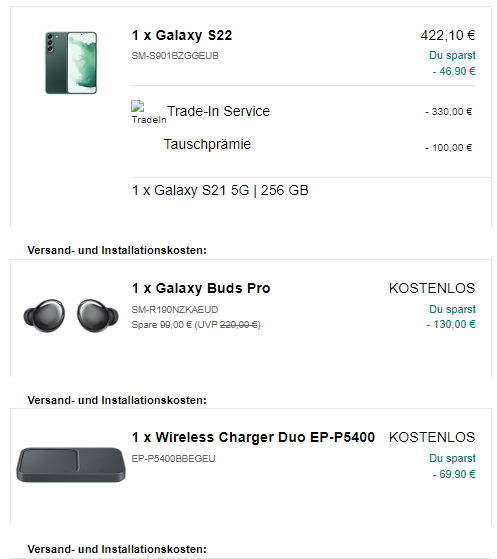
Task: Open the 1 x Galaxy Buds Pro title
Action: [201, 288]
